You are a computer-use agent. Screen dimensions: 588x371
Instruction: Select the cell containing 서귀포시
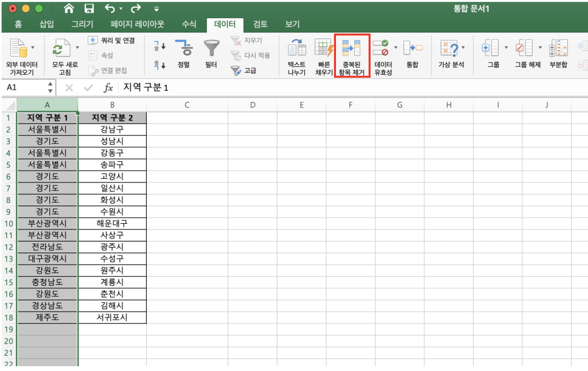(112, 317)
